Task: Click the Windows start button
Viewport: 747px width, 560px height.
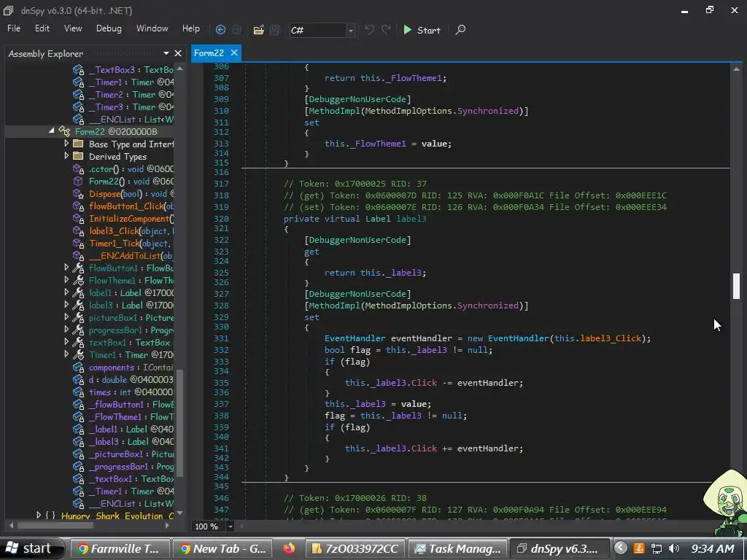Action: click(28, 548)
